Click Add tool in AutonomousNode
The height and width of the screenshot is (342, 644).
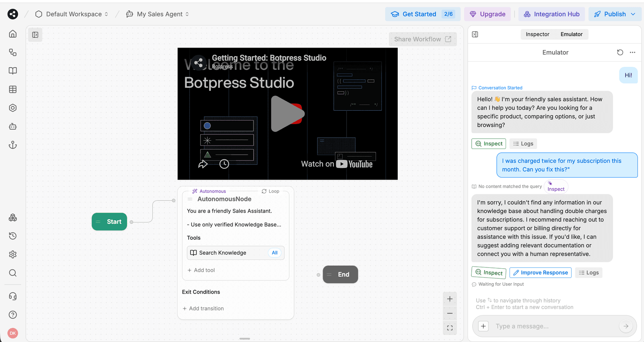point(201,270)
